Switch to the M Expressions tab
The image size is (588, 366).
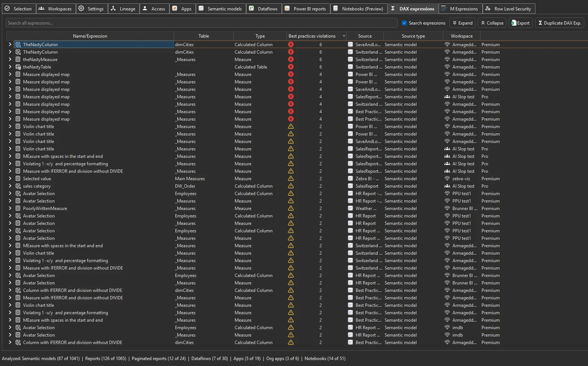[x=460, y=9]
